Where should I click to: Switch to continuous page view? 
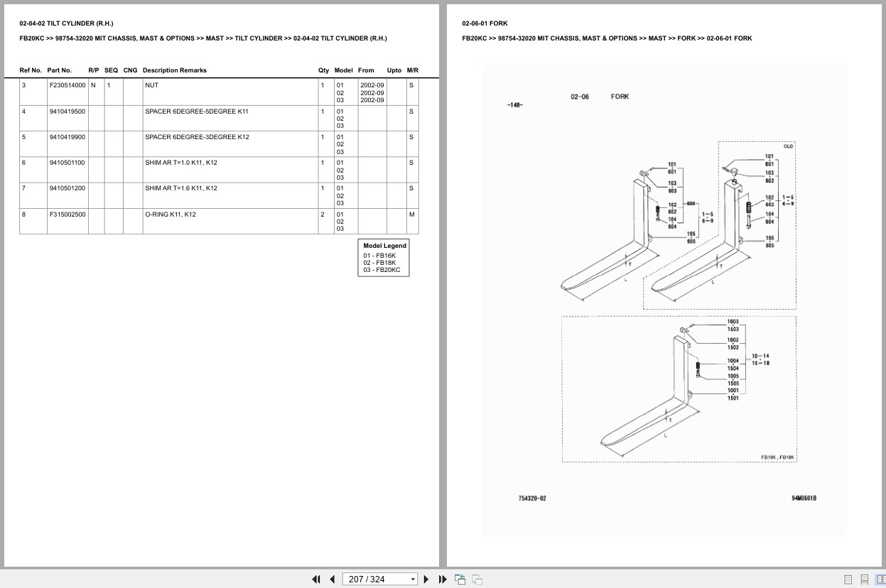tap(864, 579)
